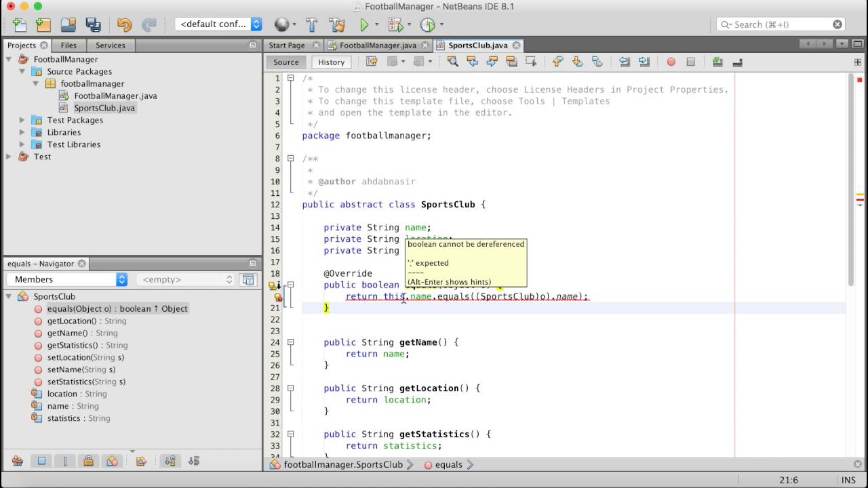Image resolution: width=868 pixels, height=488 pixels.
Task: Click Previous Bookmark icon
Action: tap(558, 62)
